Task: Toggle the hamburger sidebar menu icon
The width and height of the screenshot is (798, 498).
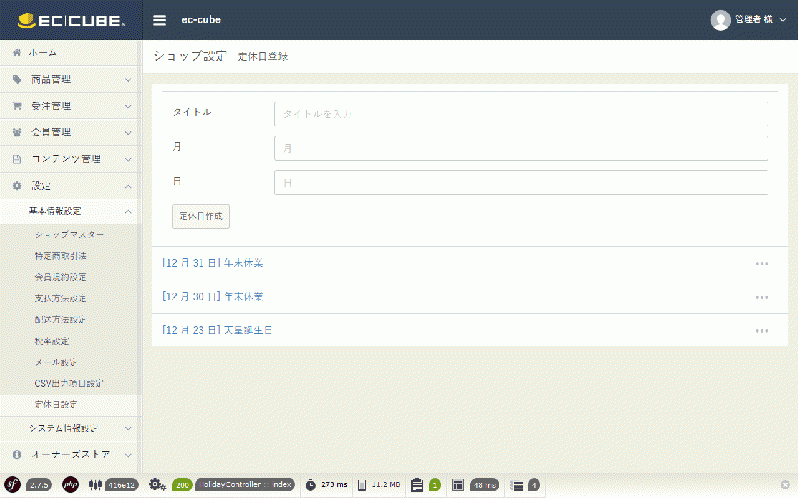Action: click(x=160, y=20)
